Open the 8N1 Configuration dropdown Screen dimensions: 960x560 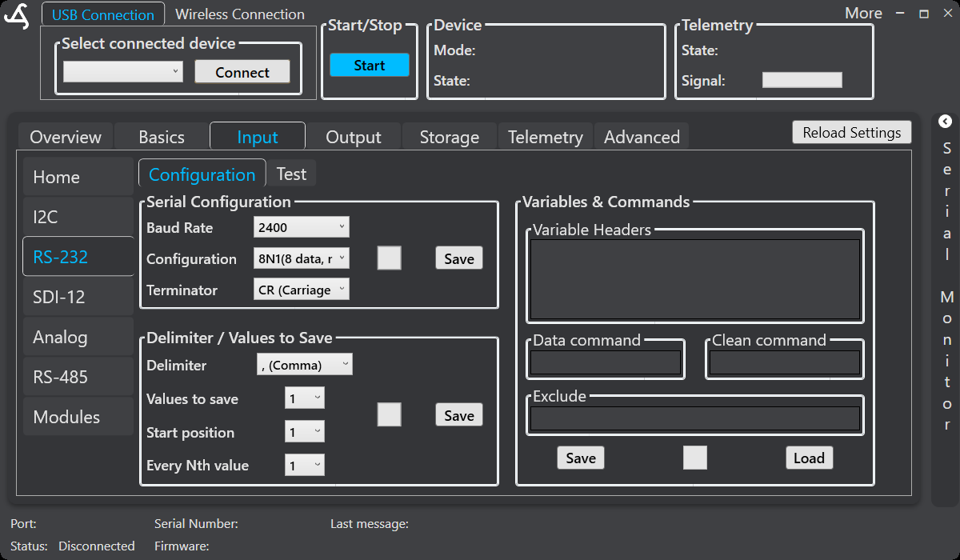(x=302, y=258)
